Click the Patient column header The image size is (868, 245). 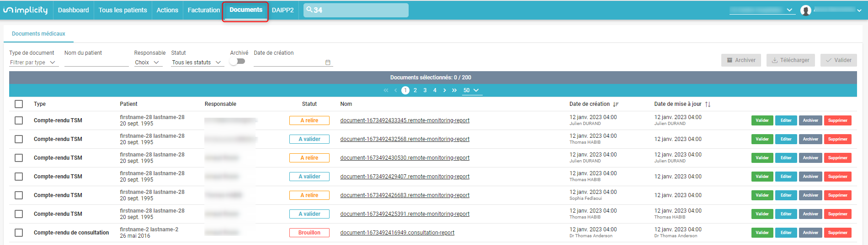[128, 104]
